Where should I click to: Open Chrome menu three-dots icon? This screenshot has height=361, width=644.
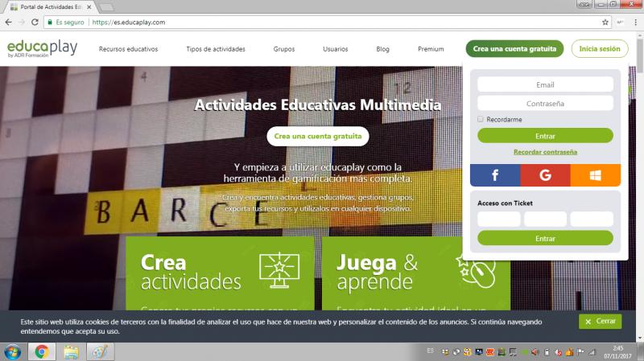point(635,23)
